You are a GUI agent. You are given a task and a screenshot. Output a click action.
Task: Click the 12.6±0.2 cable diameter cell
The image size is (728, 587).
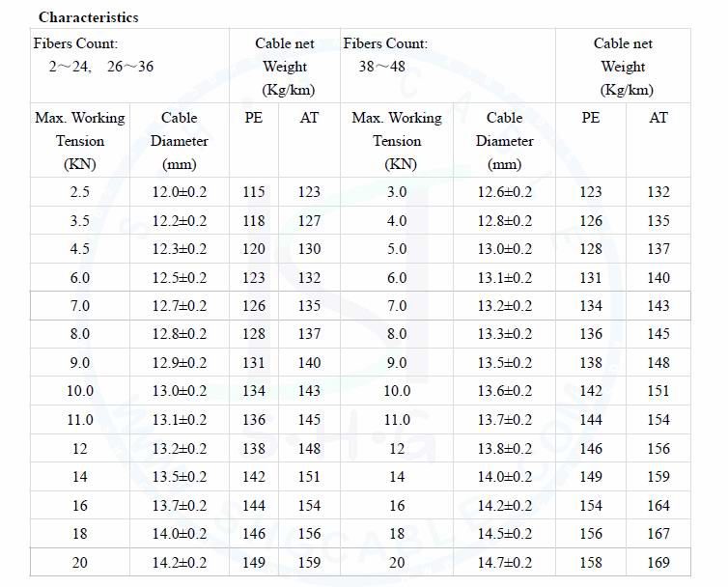[x=505, y=192]
